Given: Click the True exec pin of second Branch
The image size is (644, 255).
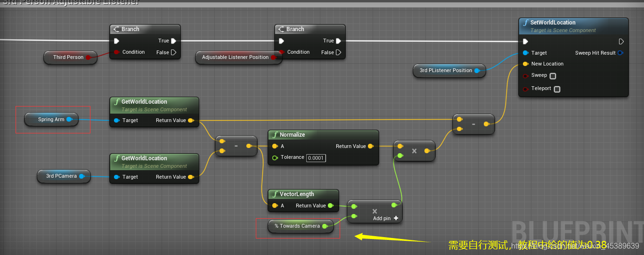Looking at the screenshot, I should pyautogui.click(x=338, y=41).
